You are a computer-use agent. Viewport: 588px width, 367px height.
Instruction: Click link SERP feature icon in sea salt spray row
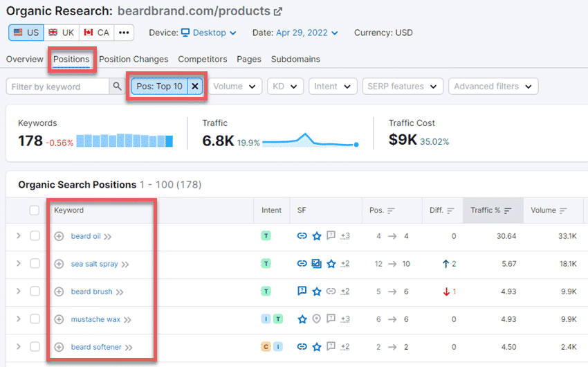coord(302,264)
